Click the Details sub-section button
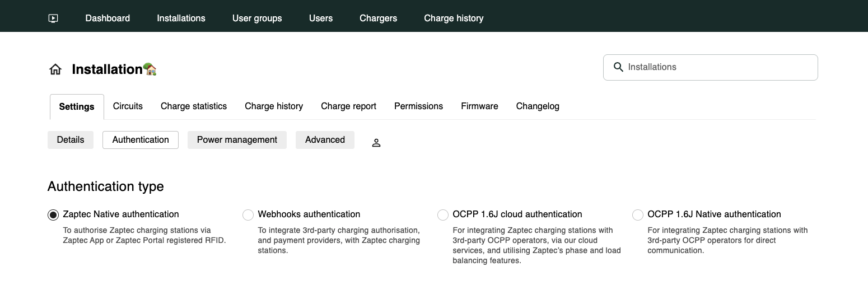The height and width of the screenshot is (290, 868). click(71, 140)
